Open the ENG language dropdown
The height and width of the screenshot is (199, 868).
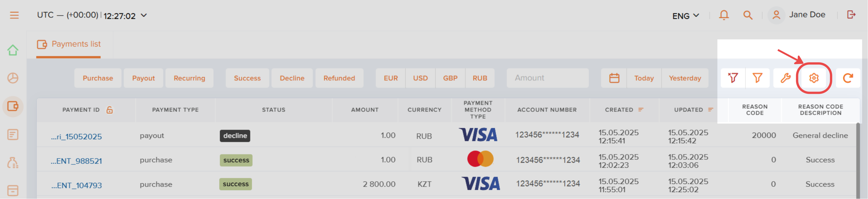[685, 16]
